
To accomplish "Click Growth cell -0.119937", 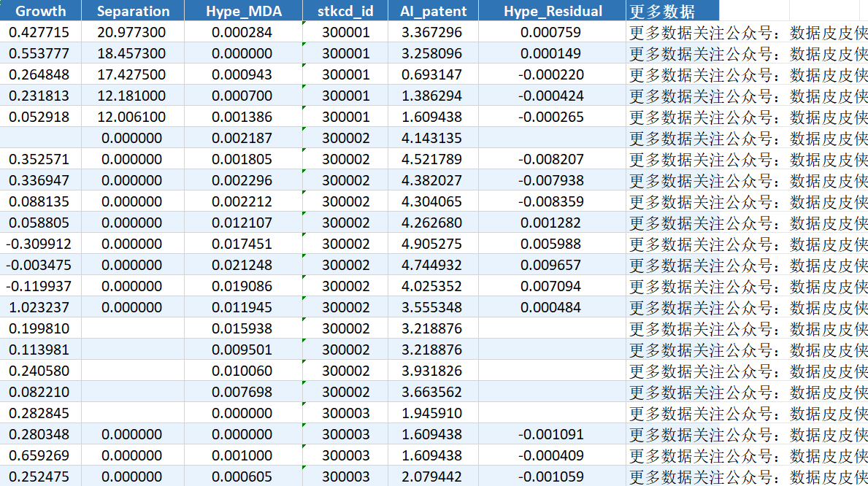I will click(40, 285).
